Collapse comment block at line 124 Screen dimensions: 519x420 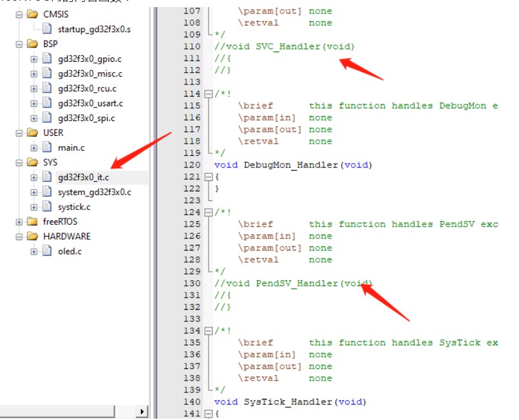(208, 213)
